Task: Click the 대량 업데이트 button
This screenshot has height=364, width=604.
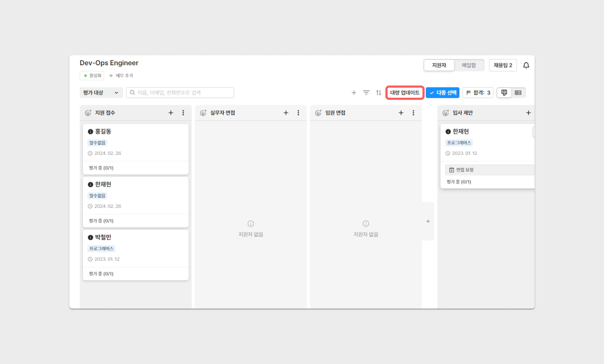Action: coord(405,93)
